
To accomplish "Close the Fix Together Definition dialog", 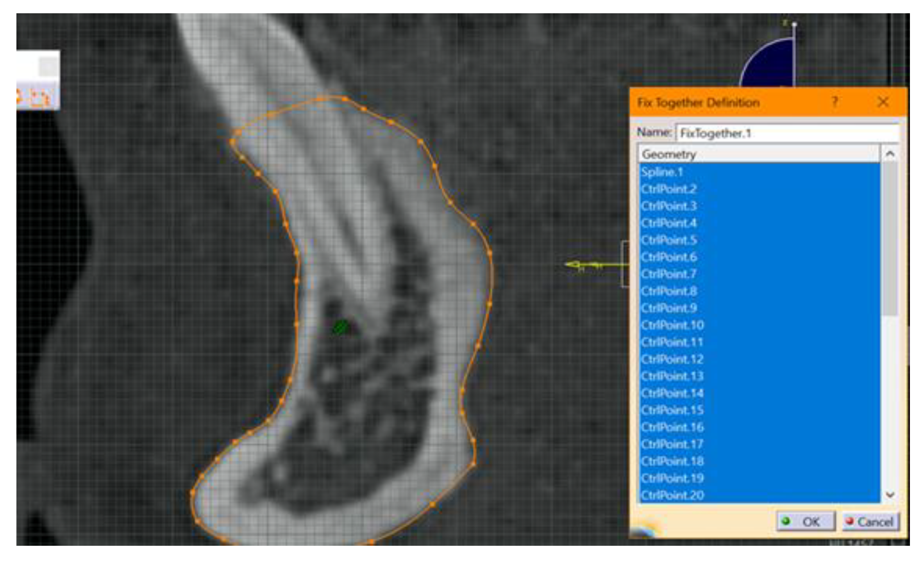I will 883,102.
